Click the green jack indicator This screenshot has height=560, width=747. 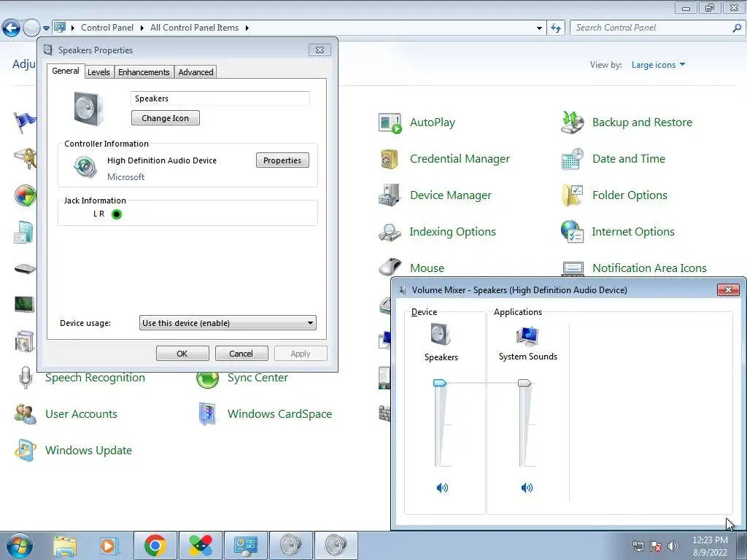(117, 214)
